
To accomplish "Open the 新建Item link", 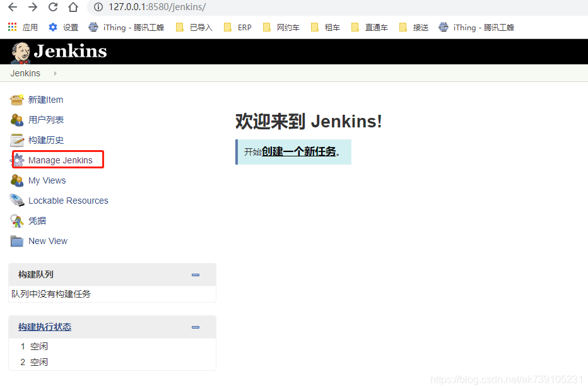I will [x=46, y=100].
